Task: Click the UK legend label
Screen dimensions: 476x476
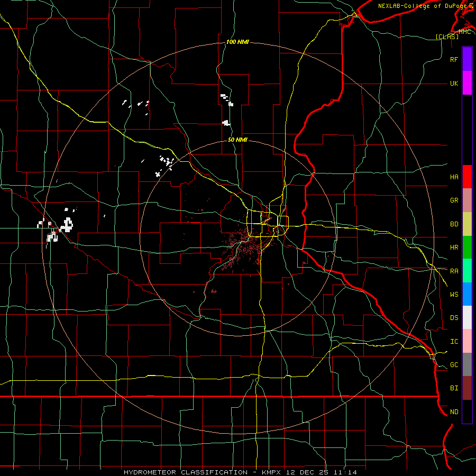Action: 454,83
